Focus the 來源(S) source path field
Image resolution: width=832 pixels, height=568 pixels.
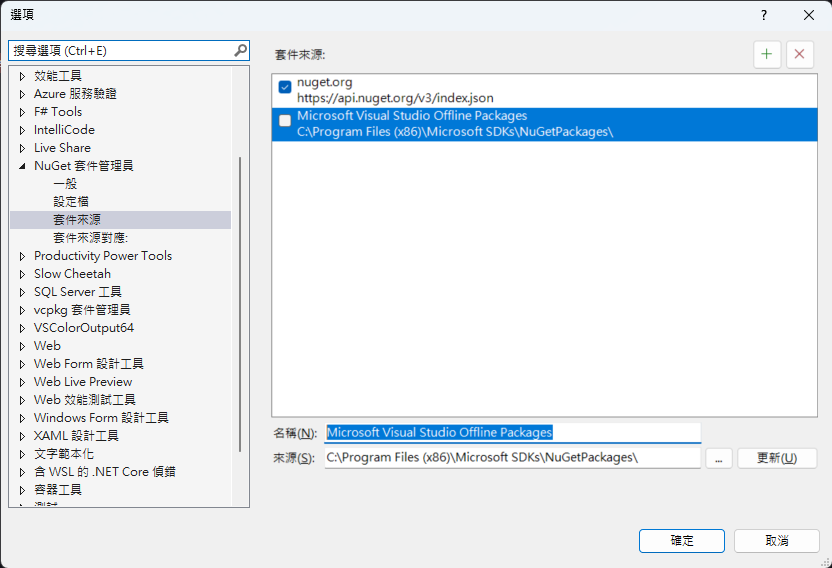[x=513, y=458]
